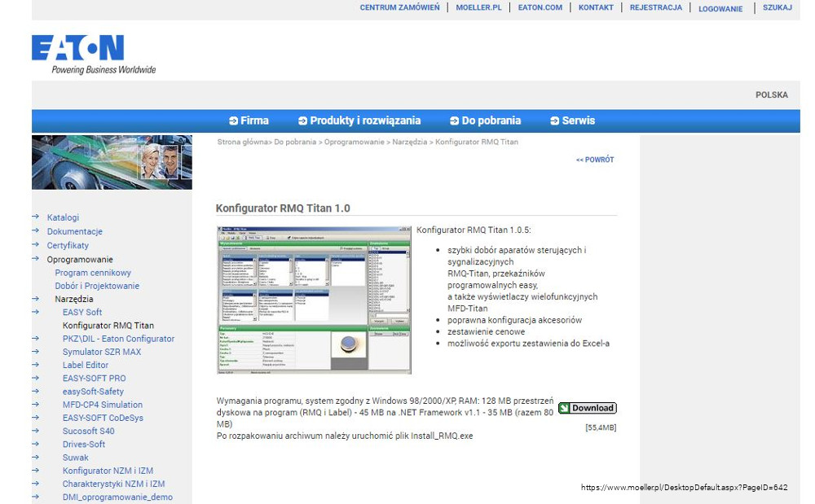
Task: Click the arrow bullet next to Label Editor
Action: pos(35,365)
